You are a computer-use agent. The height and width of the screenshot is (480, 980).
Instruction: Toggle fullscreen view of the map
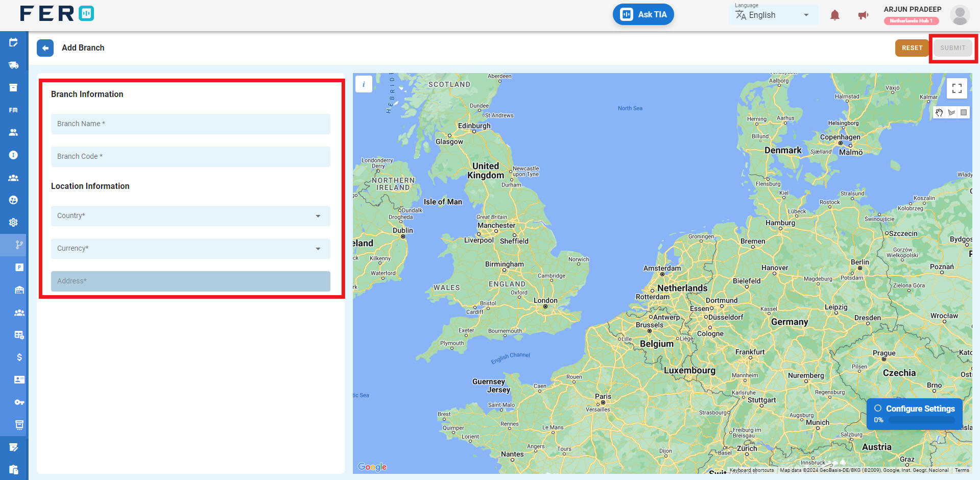957,88
